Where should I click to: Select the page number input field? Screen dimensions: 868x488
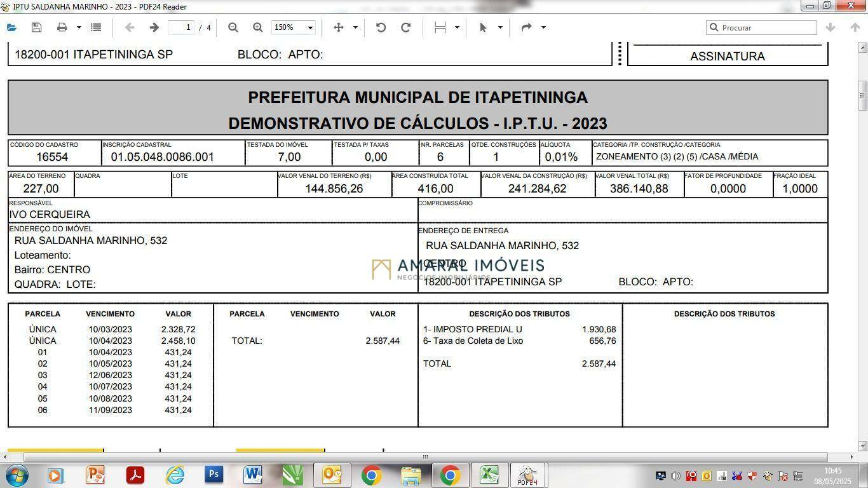[181, 27]
